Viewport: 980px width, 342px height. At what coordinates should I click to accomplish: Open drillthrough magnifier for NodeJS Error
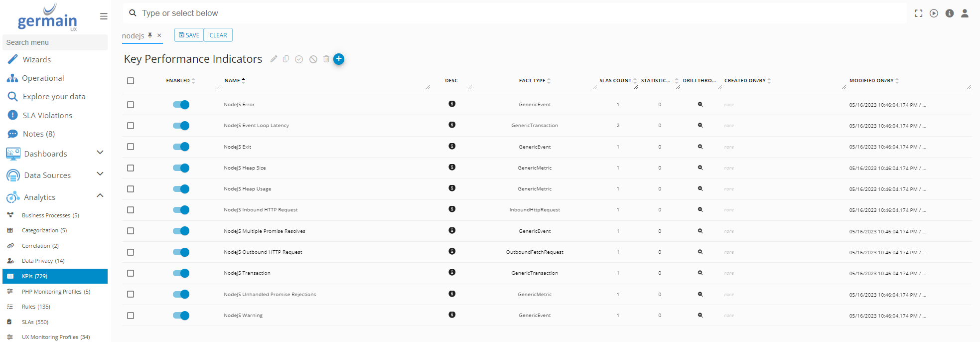pyautogui.click(x=700, y=104)
